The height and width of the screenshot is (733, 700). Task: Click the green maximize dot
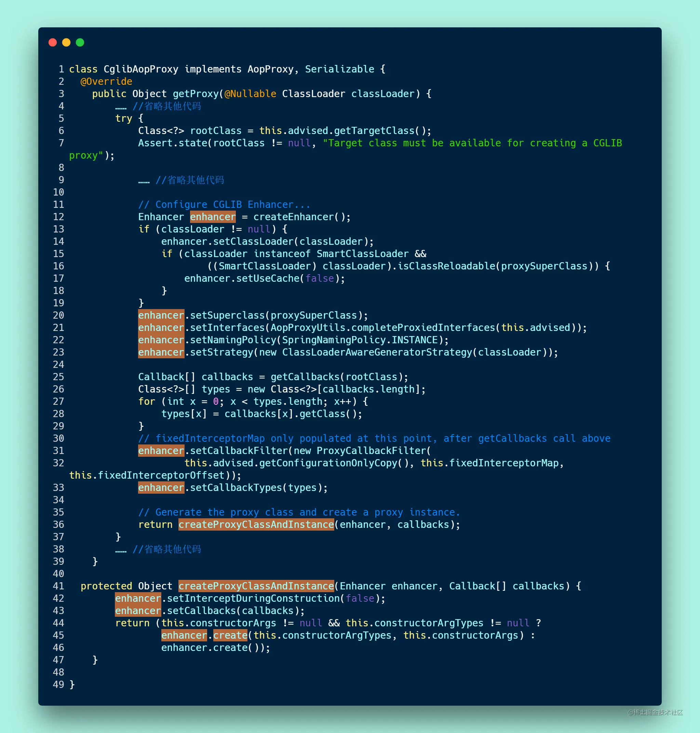click(80, 42)
